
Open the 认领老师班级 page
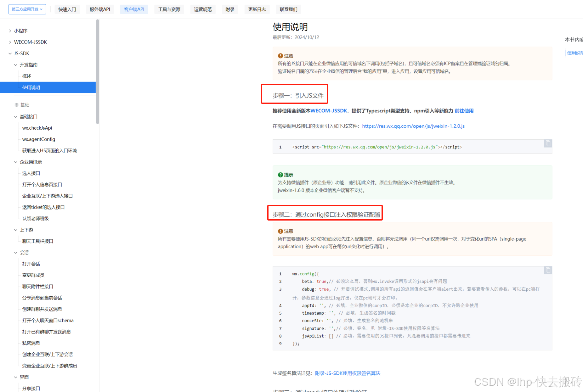pos(36,219)
